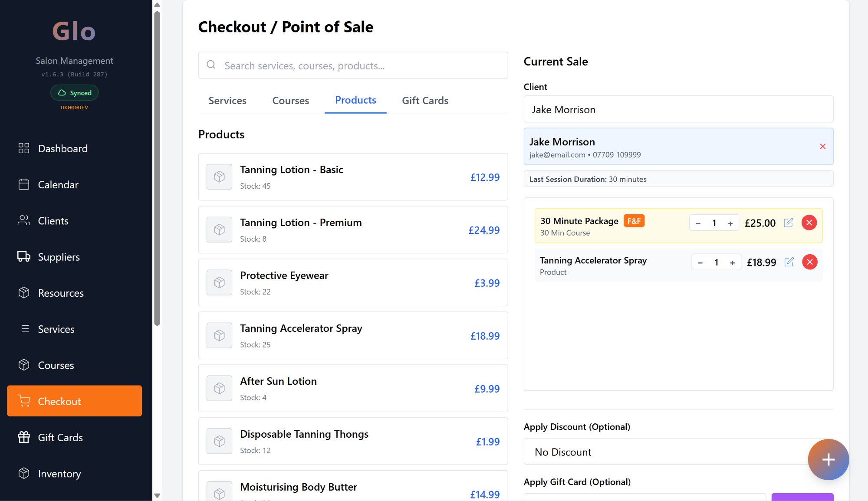The width and height of the screenshot is (868, 501).
Task: Open the Gift Cards tab in checkout
Action: [425, 101]
